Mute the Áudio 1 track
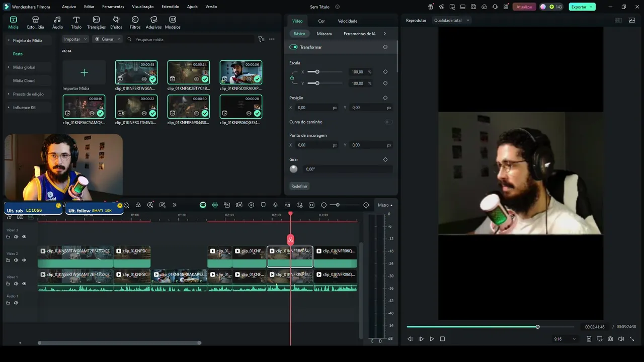 pyautogui.click(x=16, y=303)
